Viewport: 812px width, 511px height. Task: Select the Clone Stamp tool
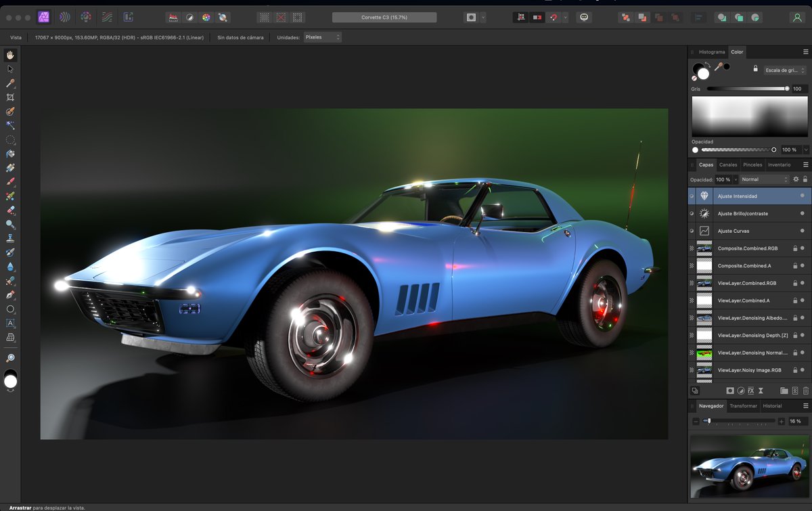[x=10, y=238]
